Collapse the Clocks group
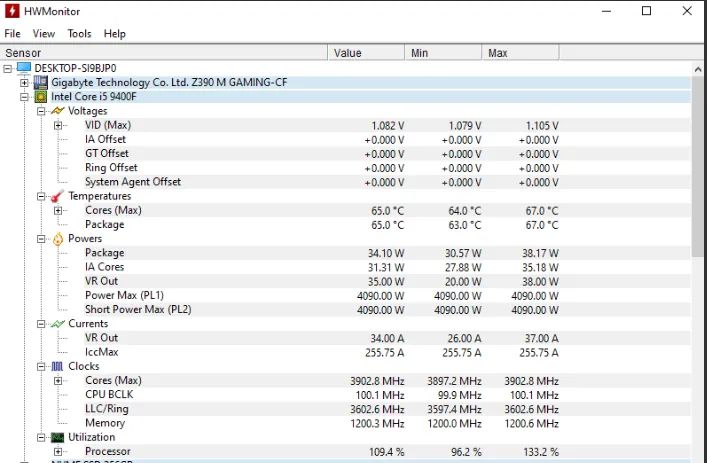This screenshot has width=707, height=463. pos(41,367)
